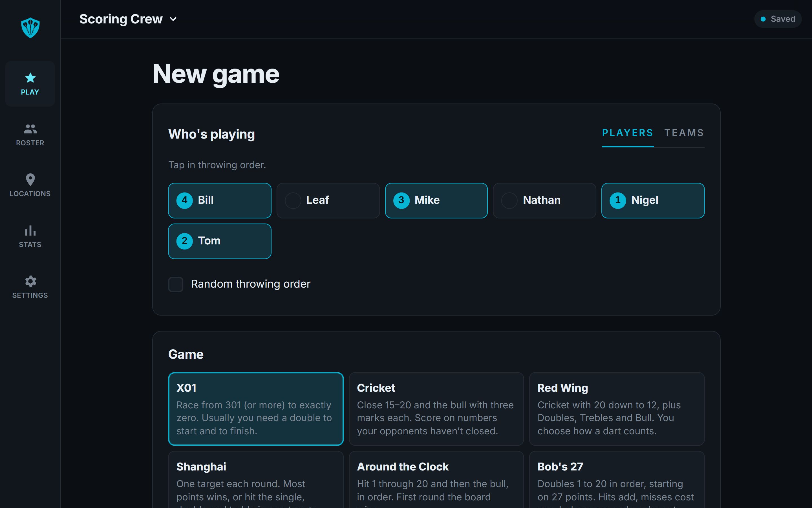The height and width of the screenshot is (508, 812).
Task: Deselect player Nigel
Action: coord(653,201)
